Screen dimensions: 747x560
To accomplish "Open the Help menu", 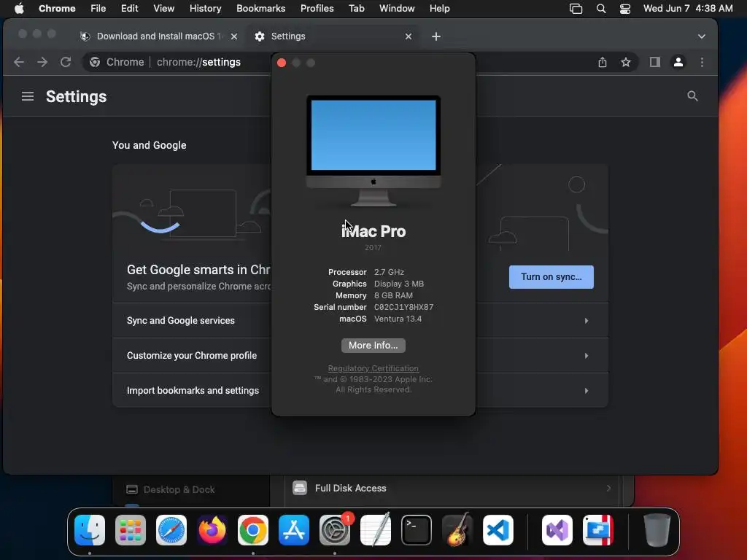I will [439, 9].
